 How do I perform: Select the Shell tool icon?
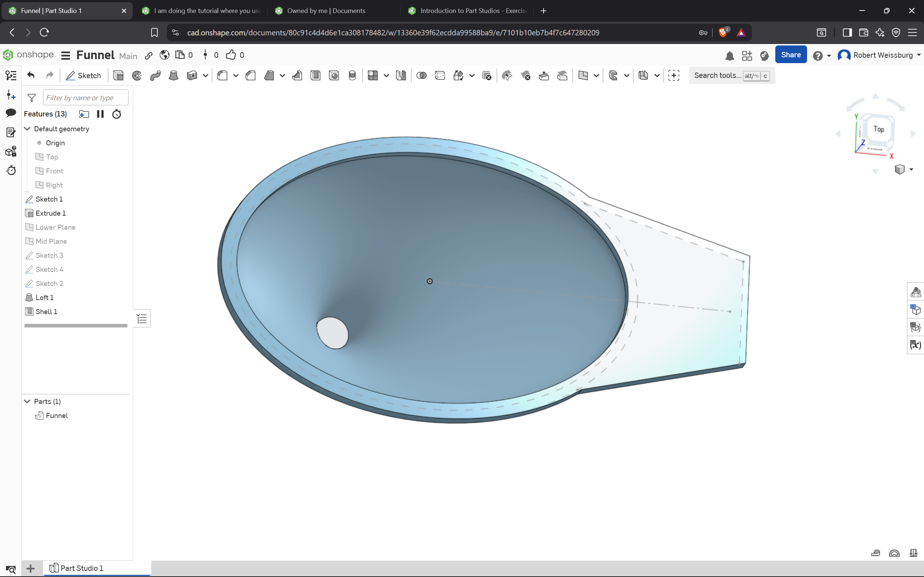[315, 76]
